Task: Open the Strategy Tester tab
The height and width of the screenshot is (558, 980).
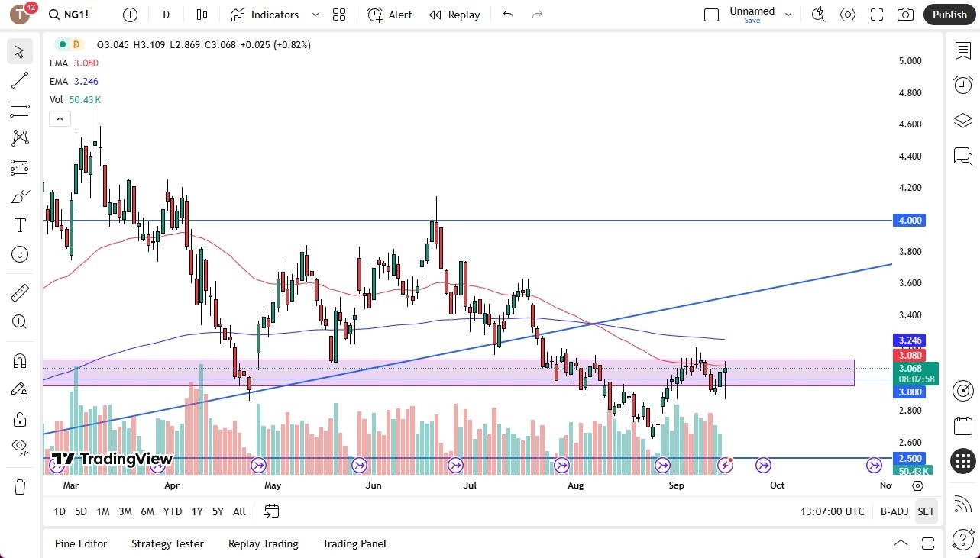Action: pos(167,543)
